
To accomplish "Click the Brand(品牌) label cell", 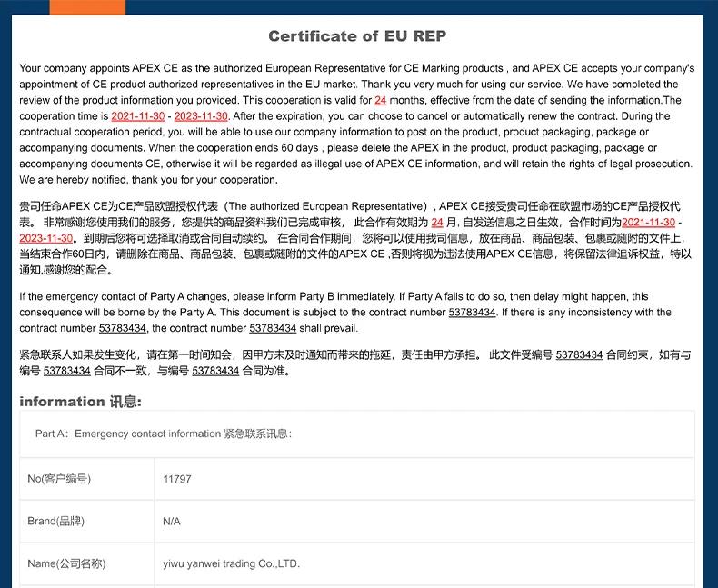I will pyautogui.click(x=87, y=521).
